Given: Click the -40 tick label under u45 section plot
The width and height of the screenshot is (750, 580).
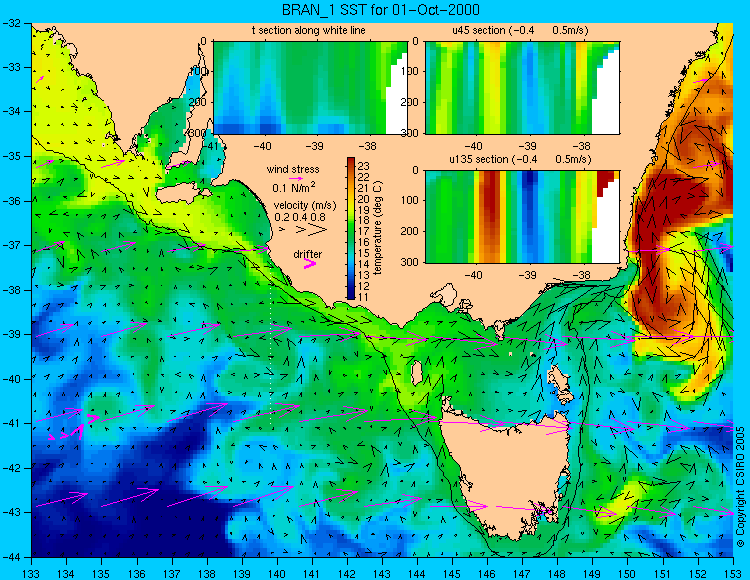Looking at the screenshot, I should [473, 146].
